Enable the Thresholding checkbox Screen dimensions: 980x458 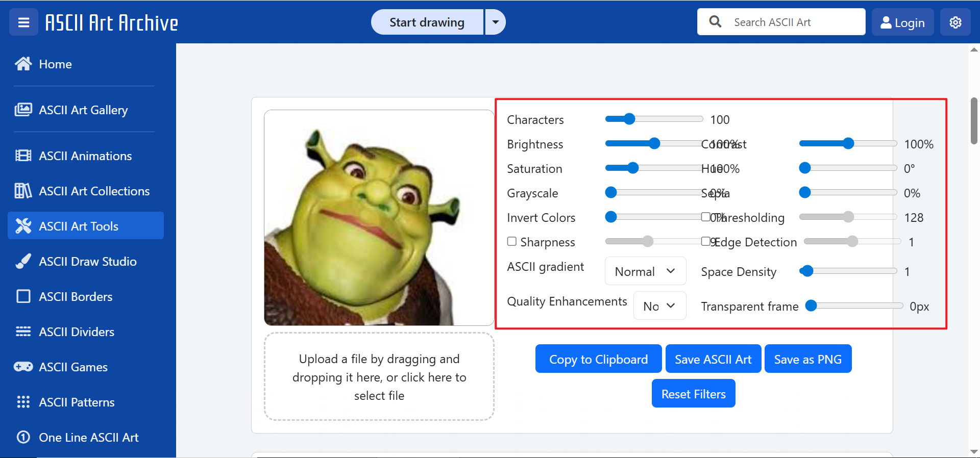pos(706,217)
